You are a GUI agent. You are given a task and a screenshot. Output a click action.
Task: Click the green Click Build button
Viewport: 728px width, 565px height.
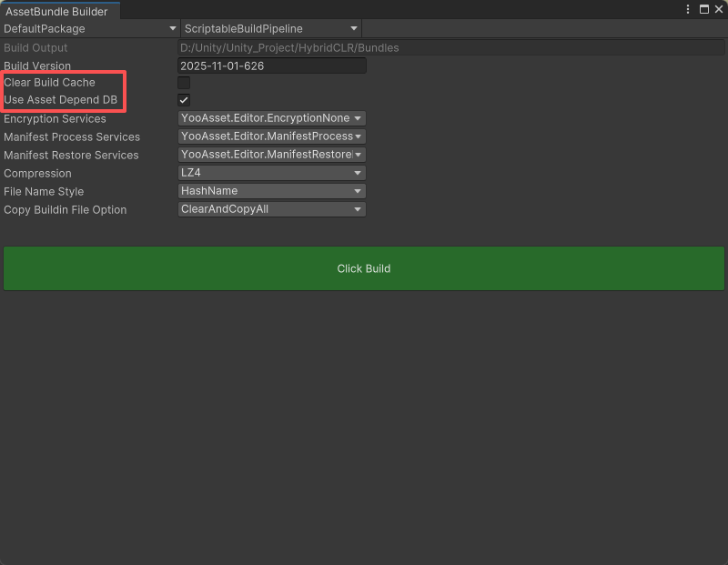(x=364, y=268)
